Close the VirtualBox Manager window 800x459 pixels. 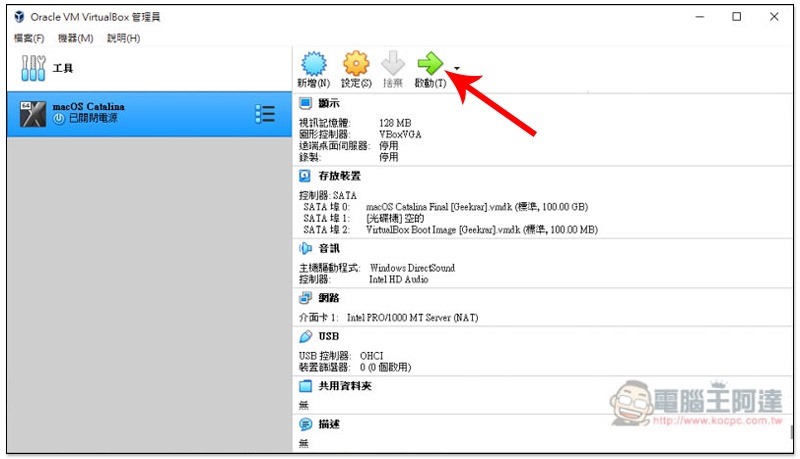[774, 17]
